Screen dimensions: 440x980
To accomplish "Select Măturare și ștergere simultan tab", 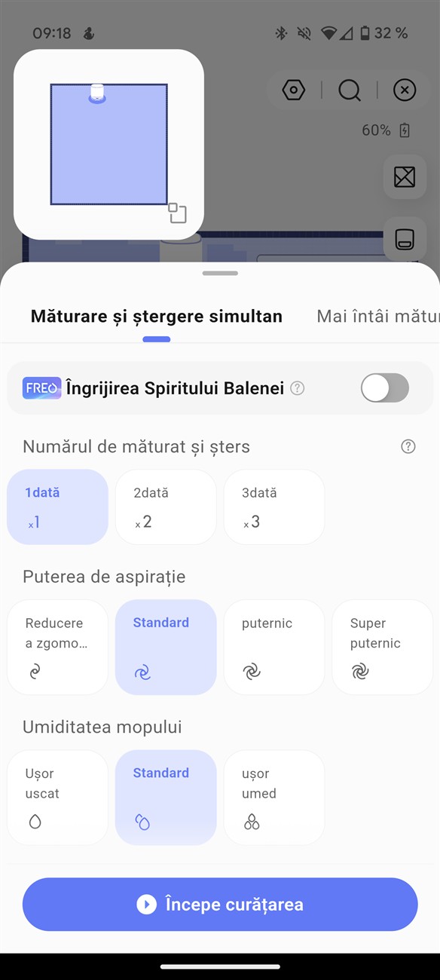I will pyautogui.click(x=157, y=316).
